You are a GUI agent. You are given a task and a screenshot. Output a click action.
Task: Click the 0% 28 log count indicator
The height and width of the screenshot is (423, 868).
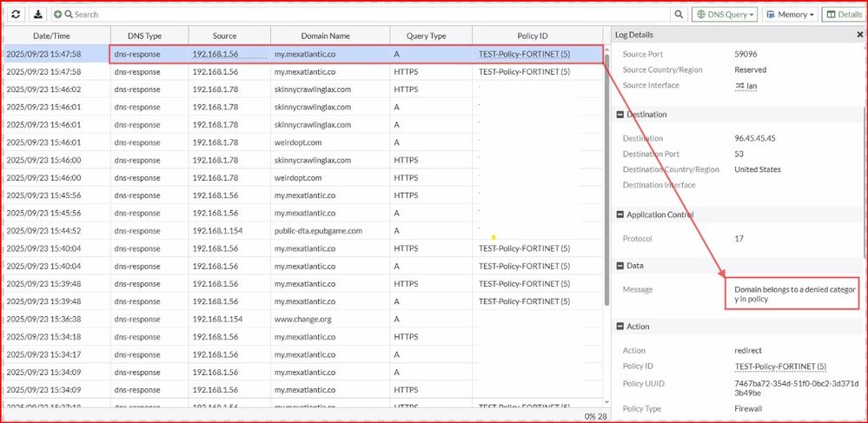[x=595, y=416]
